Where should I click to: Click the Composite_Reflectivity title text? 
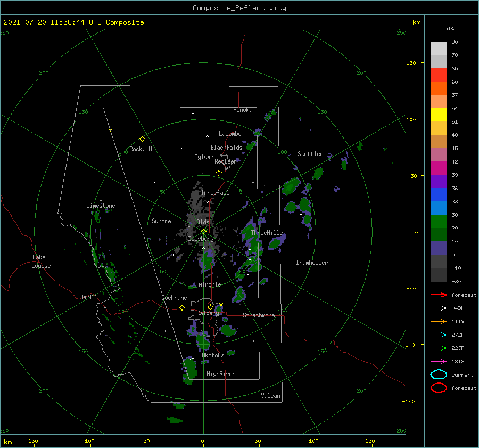[x=240, y=8]
